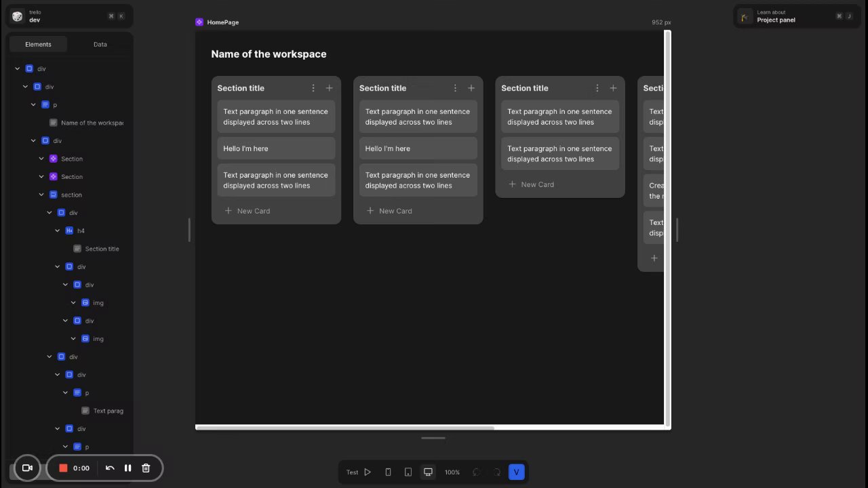Screen dimensions: 868x488
Task: Pause the screen recording
Action: (127, 468)
